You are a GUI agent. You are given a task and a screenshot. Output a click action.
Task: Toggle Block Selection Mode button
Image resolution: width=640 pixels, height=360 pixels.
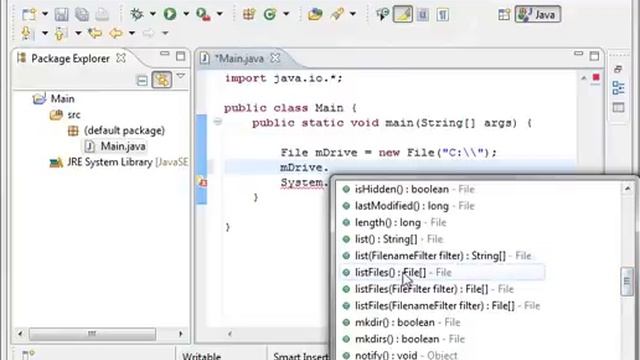coord(423,15)
